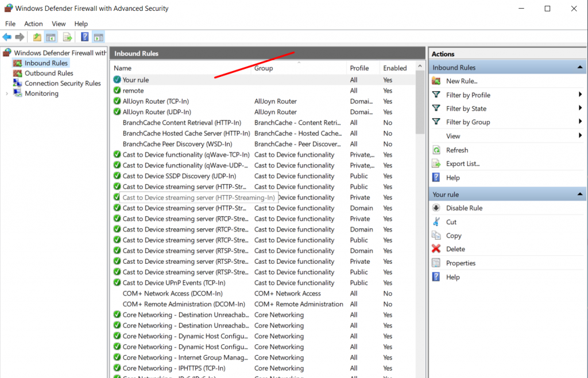
Task: Click the green check icon of Core Networking - IPHTTPS
Action: pos(117,368)
